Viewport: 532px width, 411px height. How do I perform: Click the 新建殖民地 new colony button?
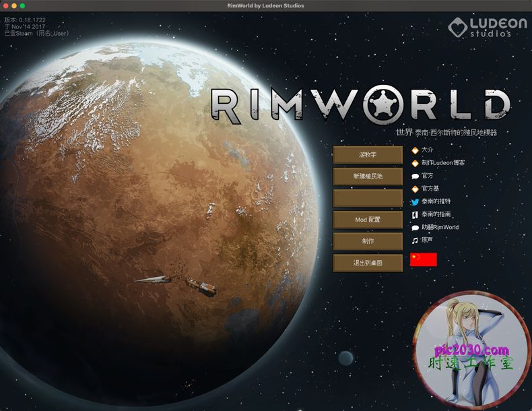(x=368, y=177)
